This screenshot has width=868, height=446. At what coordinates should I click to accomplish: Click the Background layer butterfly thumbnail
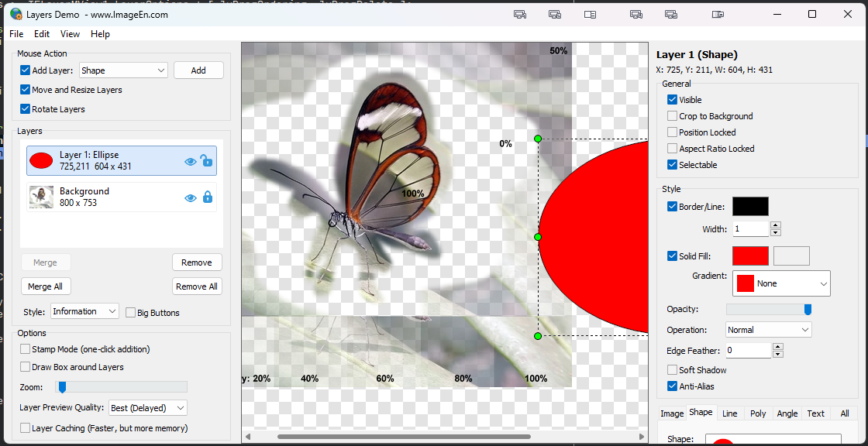pos(41,197)
